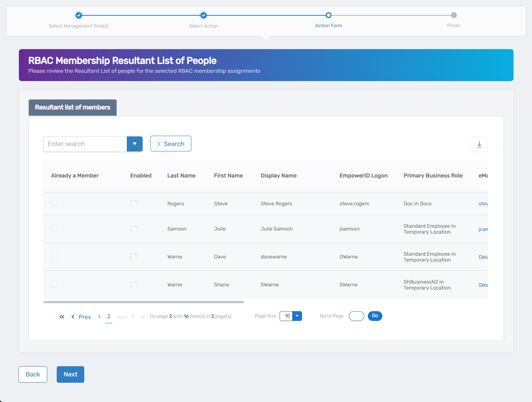
Task: Switch to the Resultant list of members tab
Action: click(72, 107)
